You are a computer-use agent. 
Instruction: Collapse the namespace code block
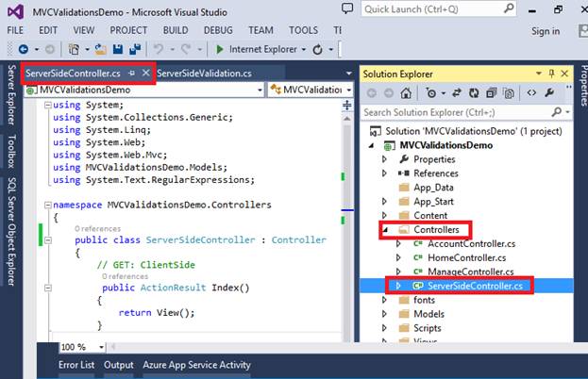47,205
